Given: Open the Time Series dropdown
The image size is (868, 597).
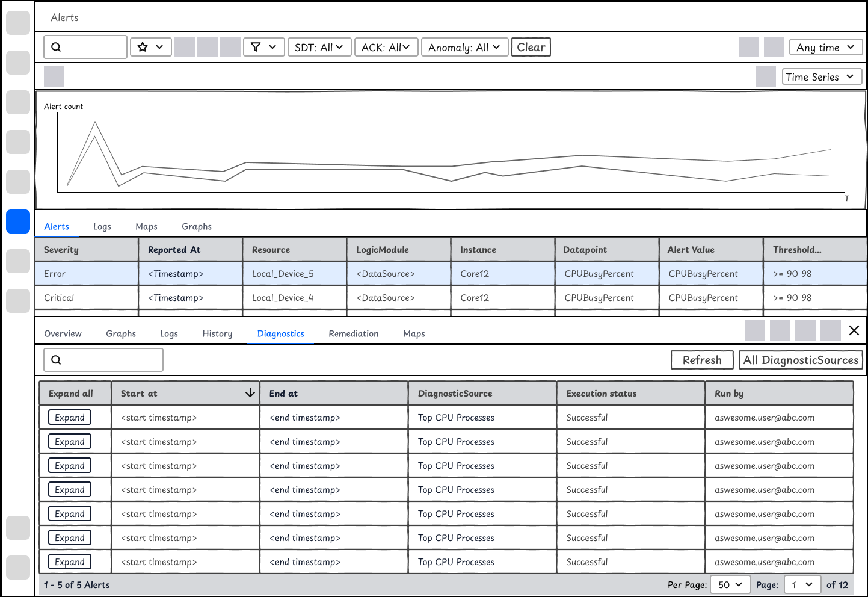Looking at the screenshot, I should click(822, 76).
